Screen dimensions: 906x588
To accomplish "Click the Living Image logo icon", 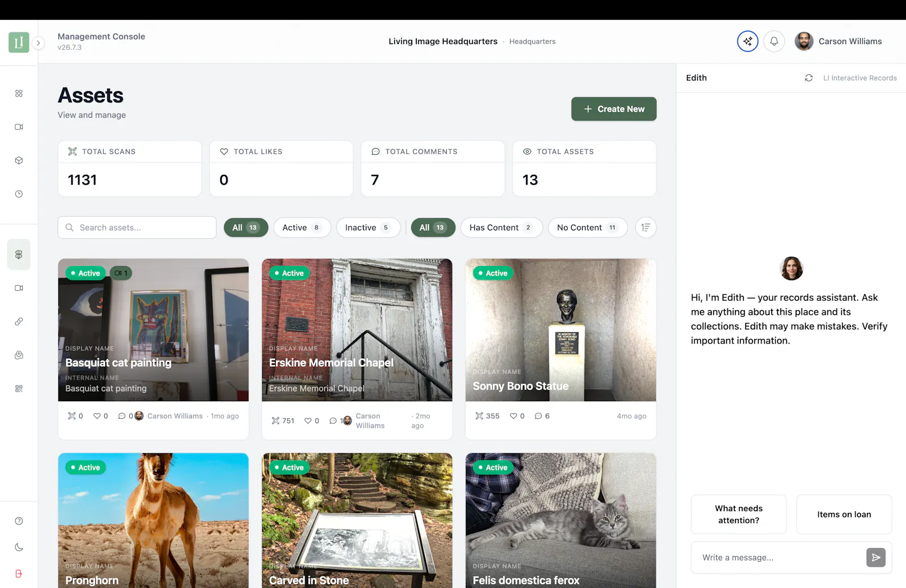I will tap(19, 42).
